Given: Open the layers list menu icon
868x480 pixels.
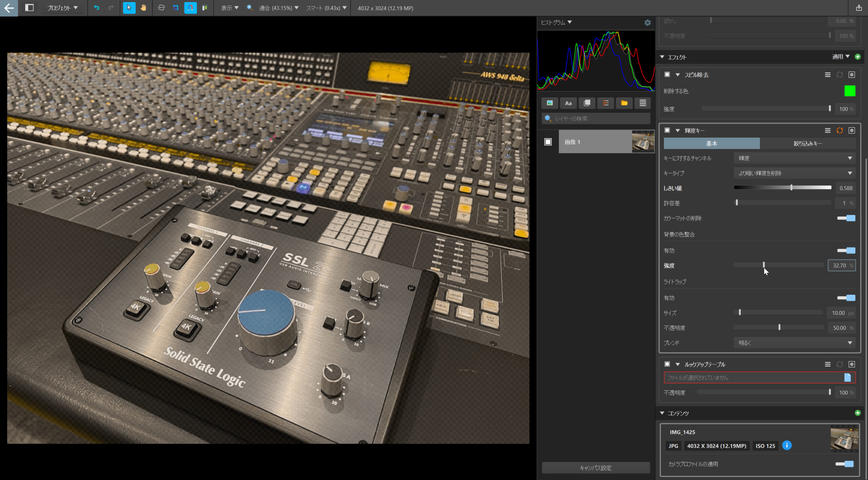Looking at the screenshot, I should 643,103.
